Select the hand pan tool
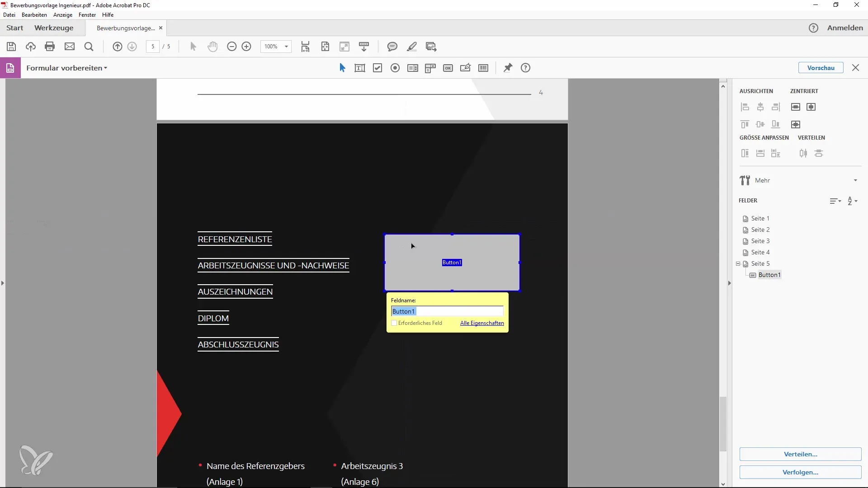The height and width of the screenshot is (488, 868). [212, 47]
